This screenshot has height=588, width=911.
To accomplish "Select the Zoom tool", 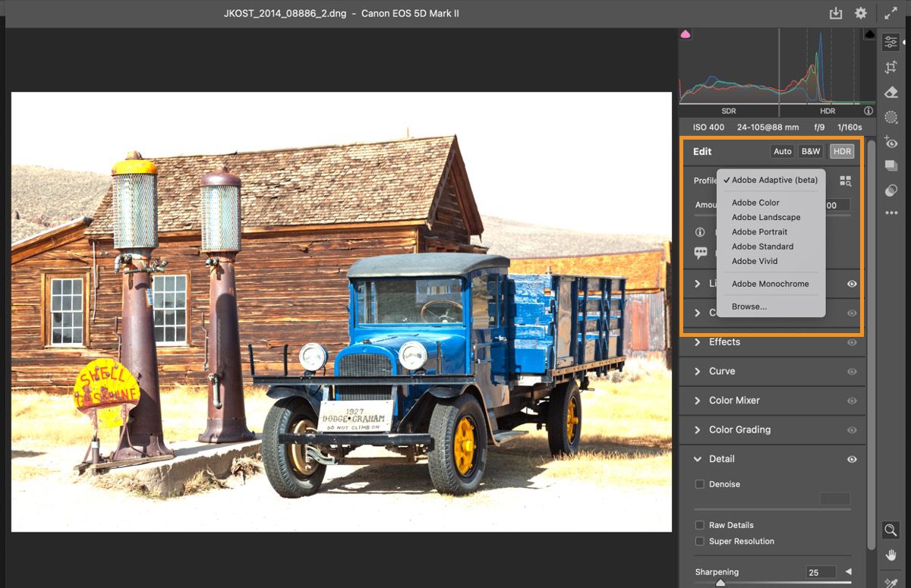I will (x=891, y=530).
